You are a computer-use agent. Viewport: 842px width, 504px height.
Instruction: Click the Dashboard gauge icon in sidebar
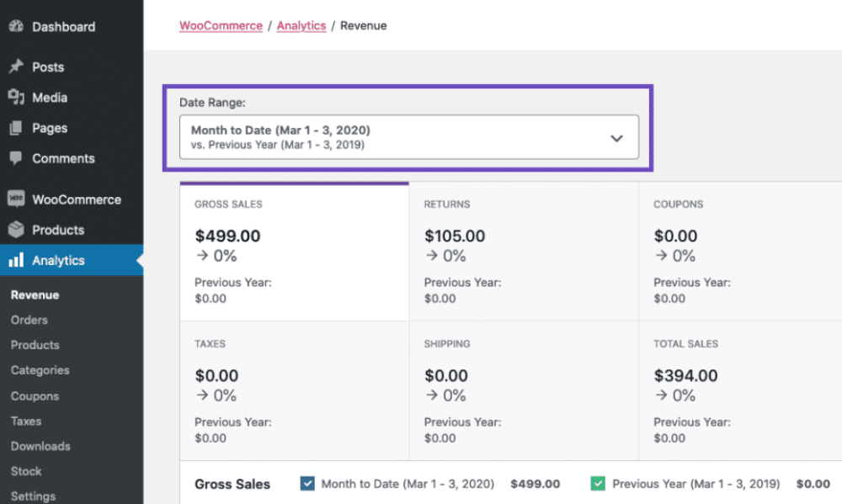point(16,27)
